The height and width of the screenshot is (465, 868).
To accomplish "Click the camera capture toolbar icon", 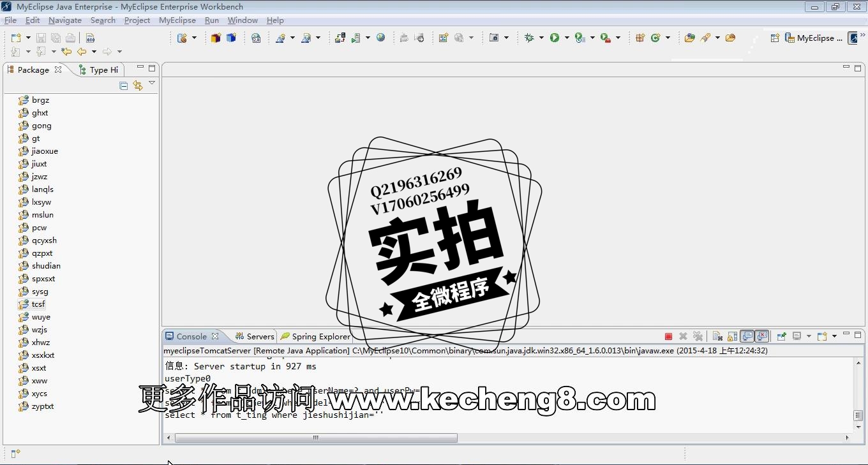I will click(493, 38).
